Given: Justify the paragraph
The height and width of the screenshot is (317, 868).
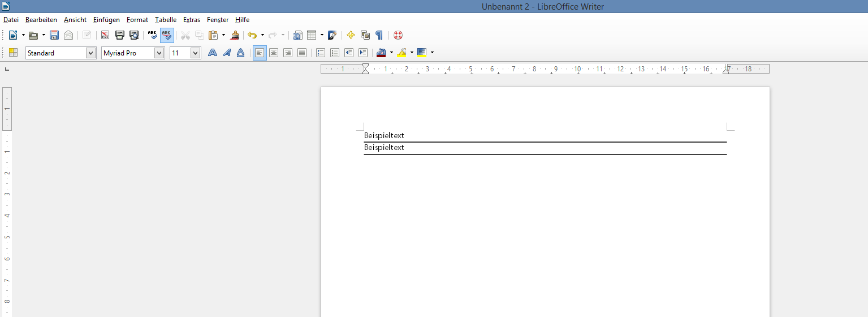Looking at the screenshot, I should 302,53.
